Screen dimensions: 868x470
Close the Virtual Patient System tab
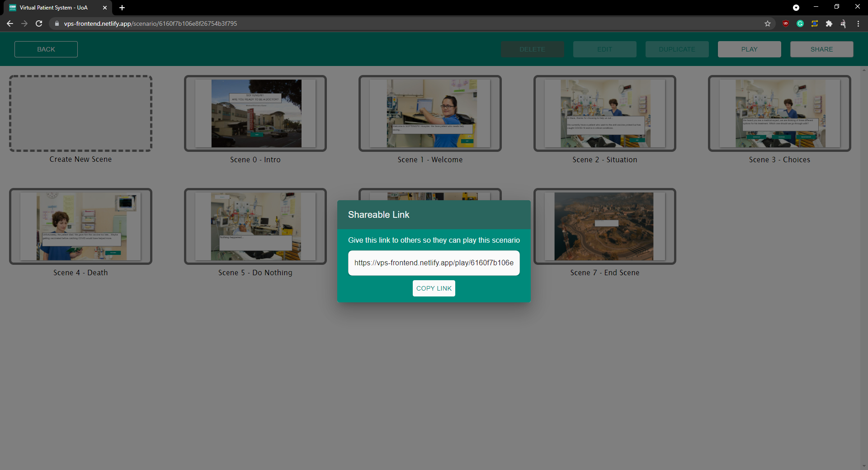pyautogui.click(x=105, y=8)
